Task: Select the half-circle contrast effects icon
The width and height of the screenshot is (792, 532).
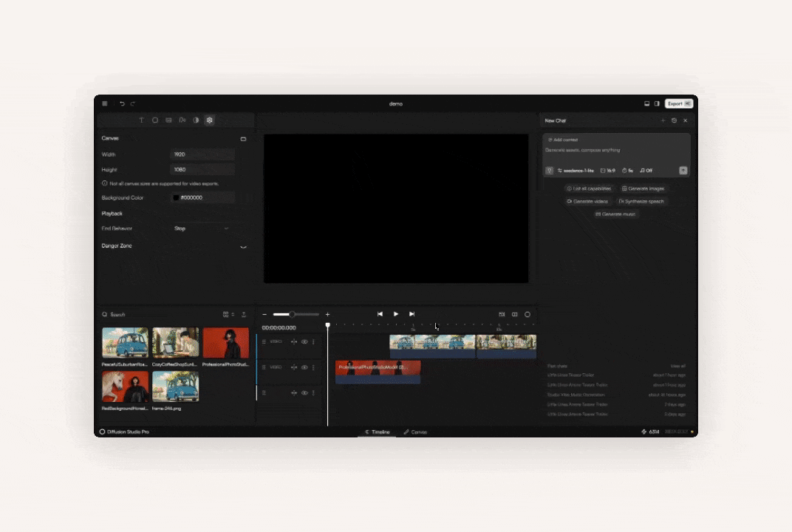Action: pos(196,120)
